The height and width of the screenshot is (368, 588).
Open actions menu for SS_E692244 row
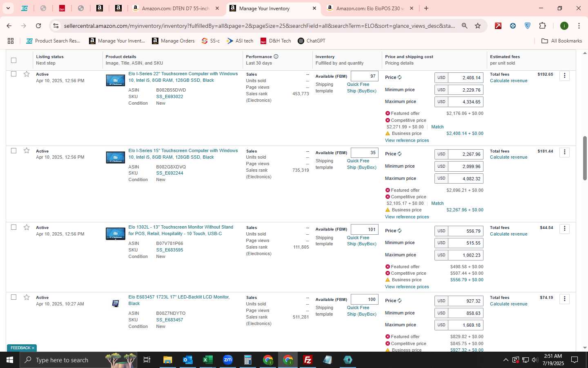[564, 152]
